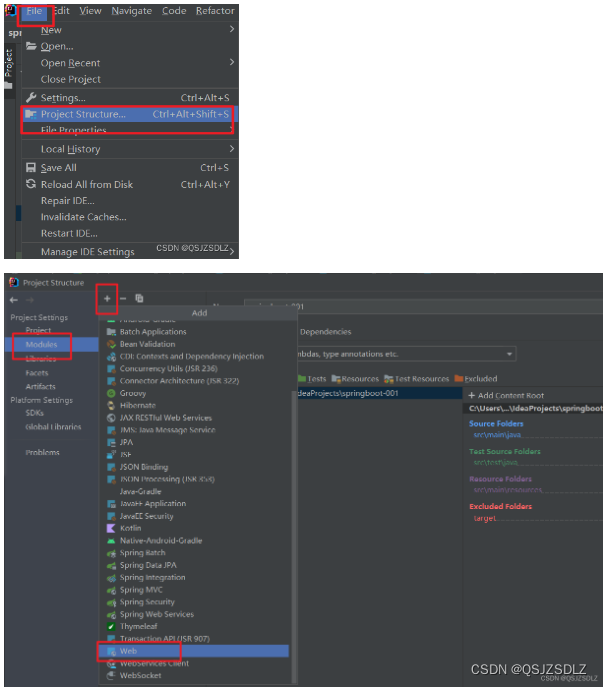Viewport: 603px width, 687px height.
Task: Add the Web framework
Action: tap(193, 651)
